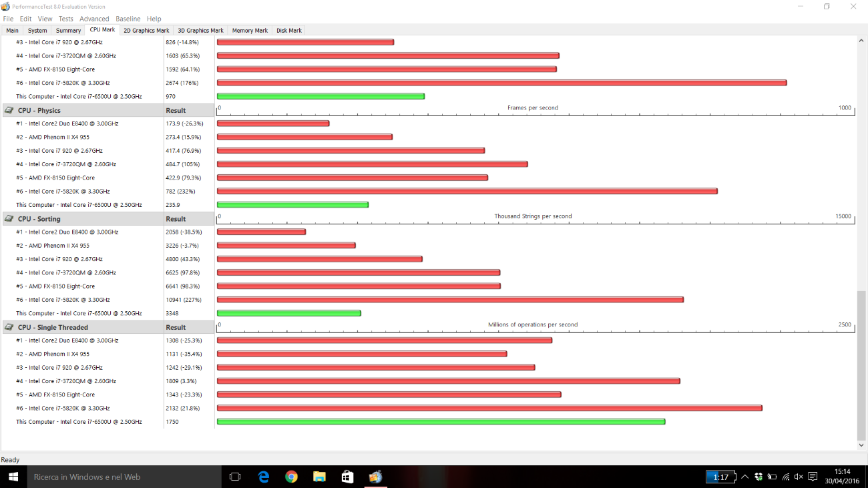Click the red Physics bar for i7-5820K

coord(467,192)
